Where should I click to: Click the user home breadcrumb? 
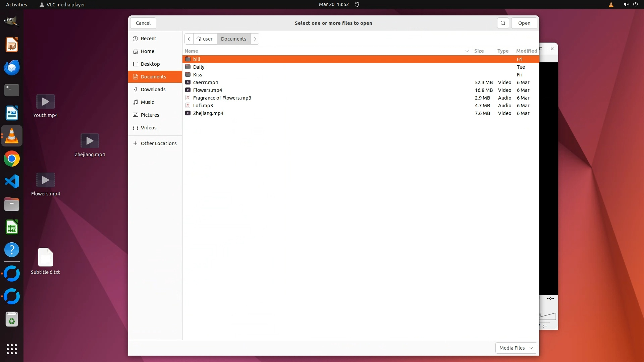pos(205,39)
